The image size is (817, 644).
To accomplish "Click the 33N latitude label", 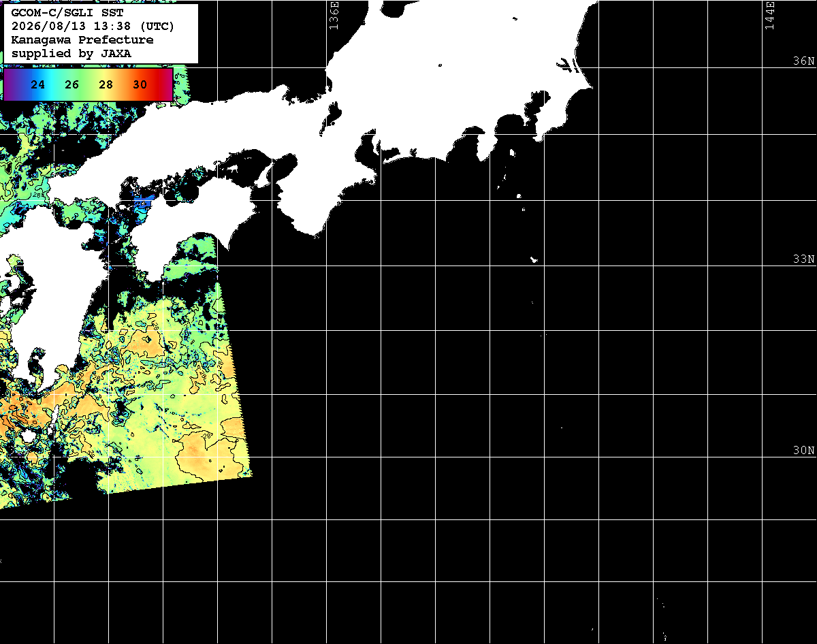I will [x=803, y=259].
